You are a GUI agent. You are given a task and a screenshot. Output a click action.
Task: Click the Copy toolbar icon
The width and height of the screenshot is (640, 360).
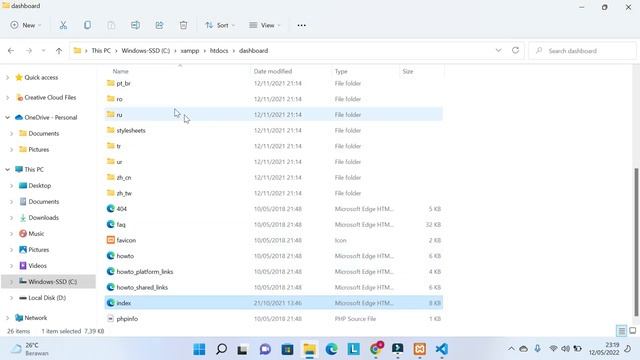(87, 25)
